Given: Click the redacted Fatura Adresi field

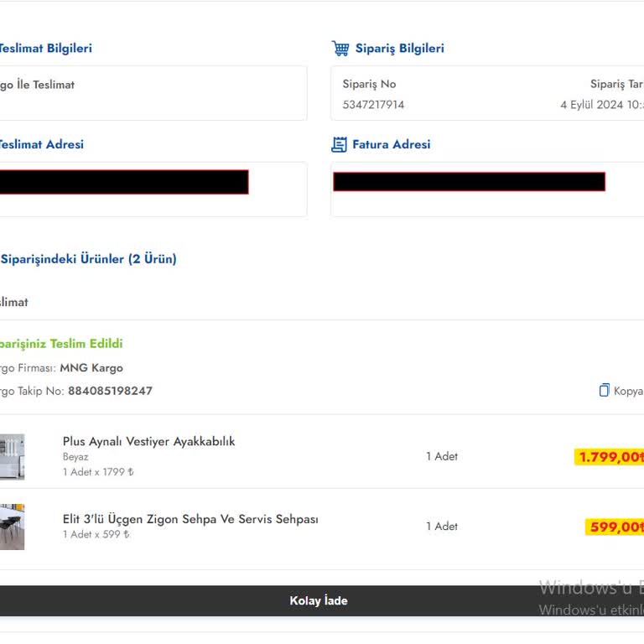Looking at the screenshot, I should (469, 182).
